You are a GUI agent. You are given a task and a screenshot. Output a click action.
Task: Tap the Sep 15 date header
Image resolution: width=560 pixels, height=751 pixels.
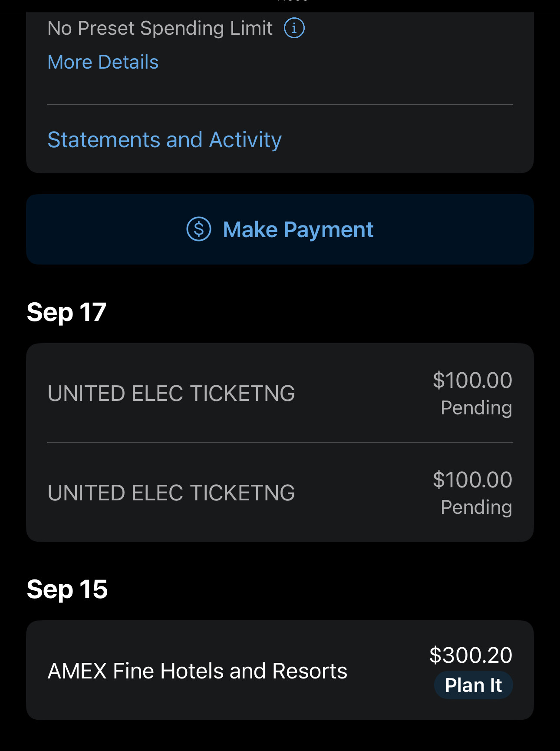click(67, 589)
